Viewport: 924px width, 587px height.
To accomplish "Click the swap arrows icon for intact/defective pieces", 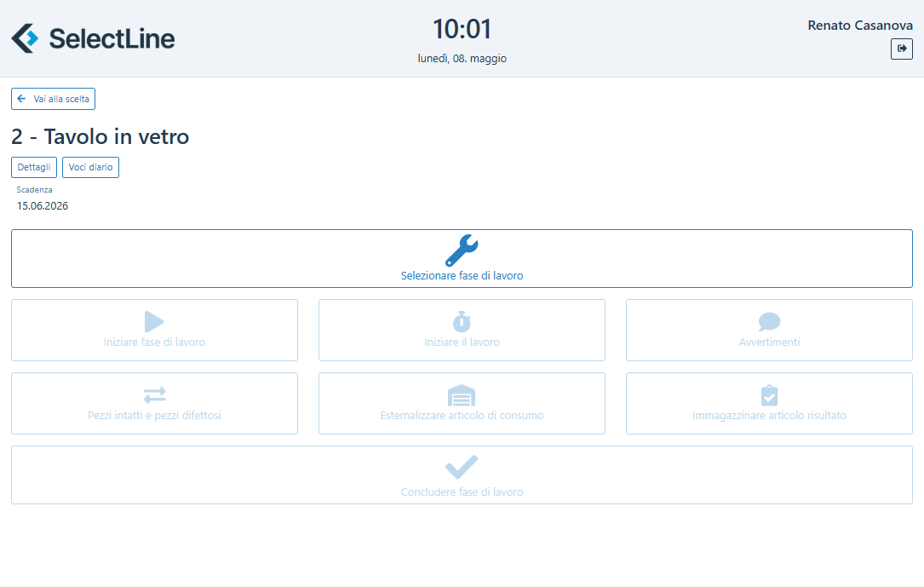I will click(154, 394).
